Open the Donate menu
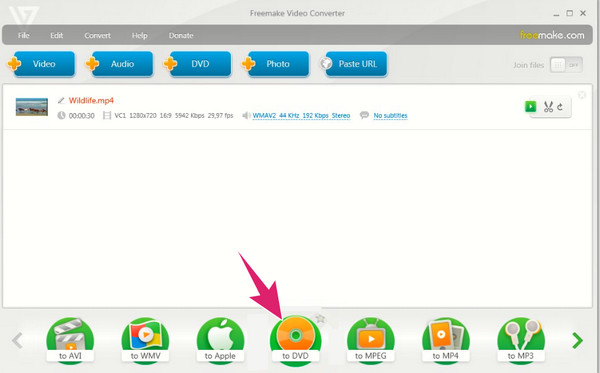Image resolution: width=600 pixels, height=373 pixels. click(181, 35)
